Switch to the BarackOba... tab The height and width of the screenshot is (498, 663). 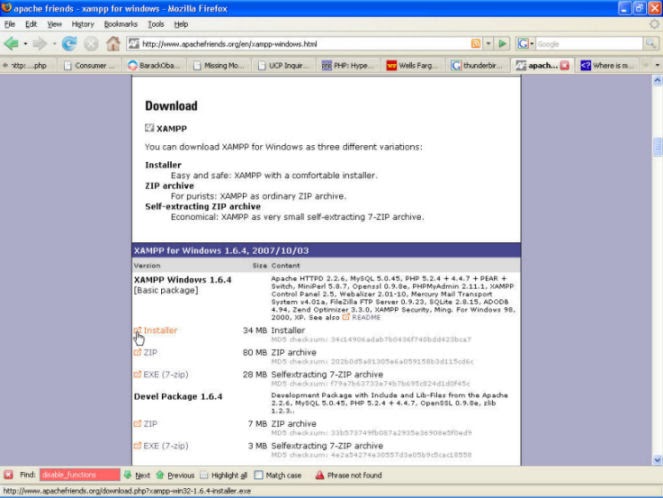(x=155, y=66)
